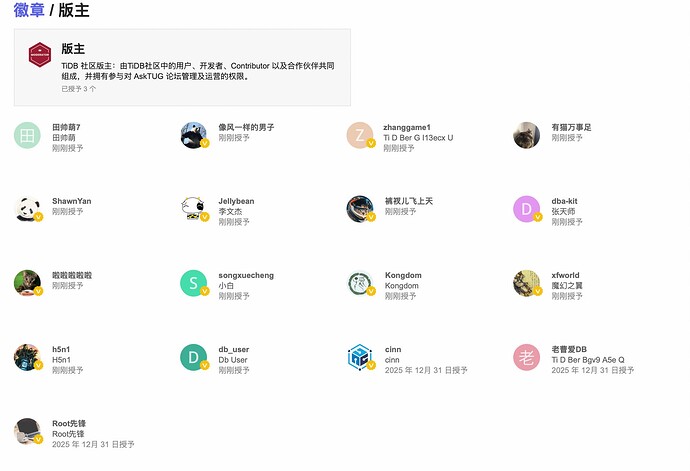Open avatar of 裤衩儿飞上天
Viewport: 690px width, 471px height.
tap(360, 209)
